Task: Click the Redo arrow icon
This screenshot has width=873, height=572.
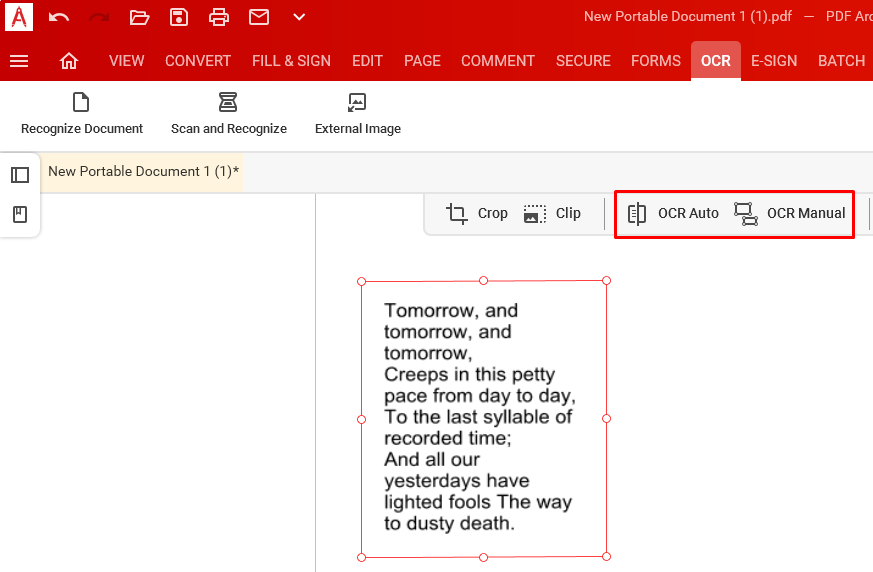Action: pos(99,17)
